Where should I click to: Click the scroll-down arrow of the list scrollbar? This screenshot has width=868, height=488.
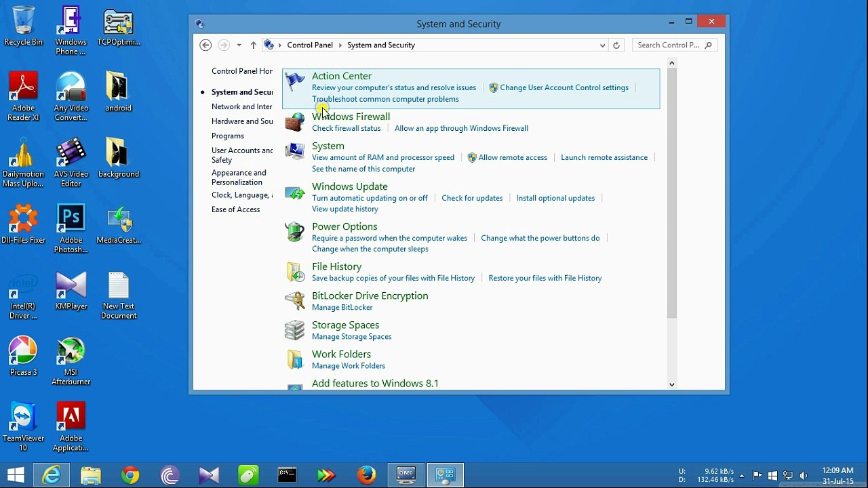click(x=671, y=384)
